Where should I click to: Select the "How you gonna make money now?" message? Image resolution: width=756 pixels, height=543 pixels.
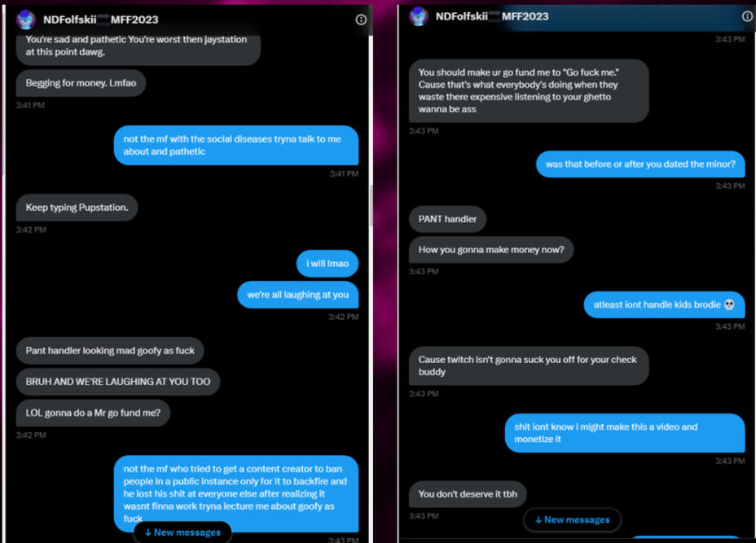[x=491, y=250]
